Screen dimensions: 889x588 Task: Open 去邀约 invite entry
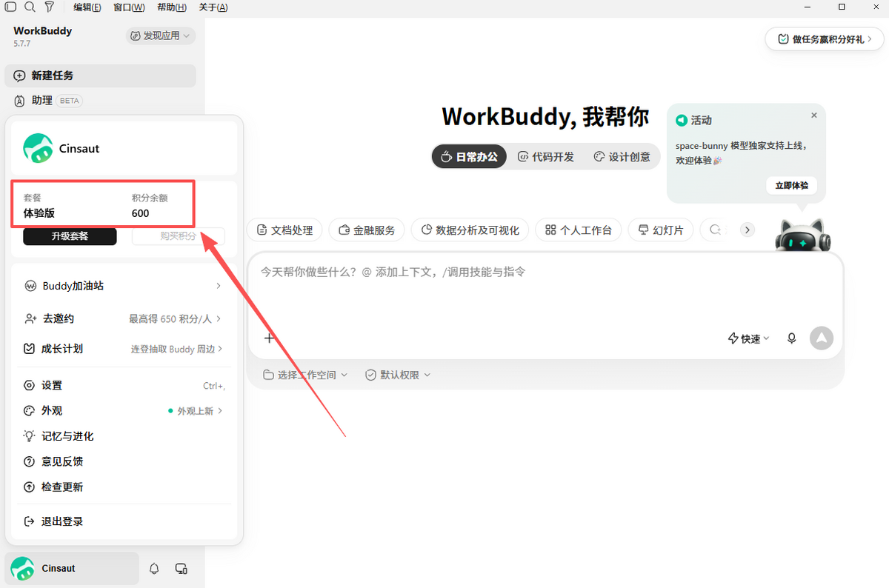click(x=124, y=318)
